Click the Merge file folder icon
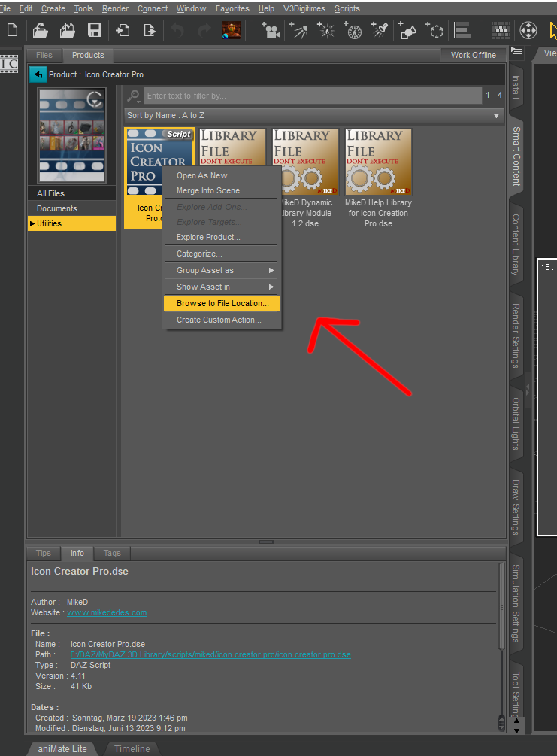The width and height of the screenshot is (557, 756). tap(67, 30)
